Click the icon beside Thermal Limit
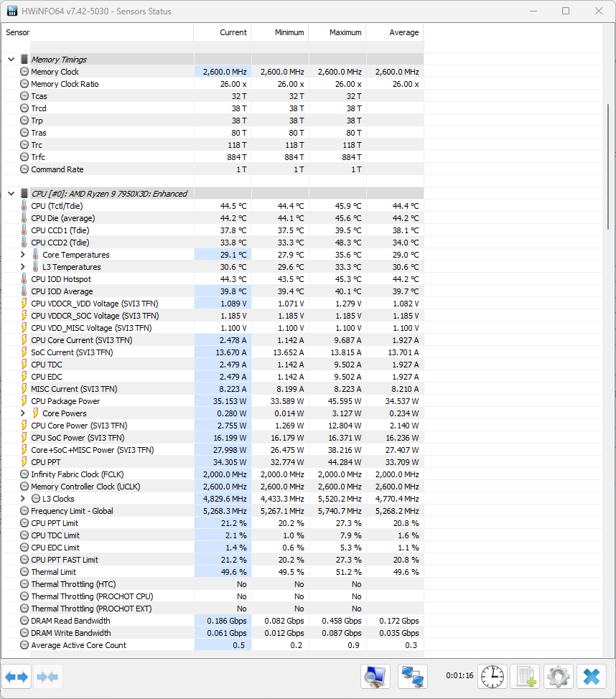616x699 pixels. 24,571
